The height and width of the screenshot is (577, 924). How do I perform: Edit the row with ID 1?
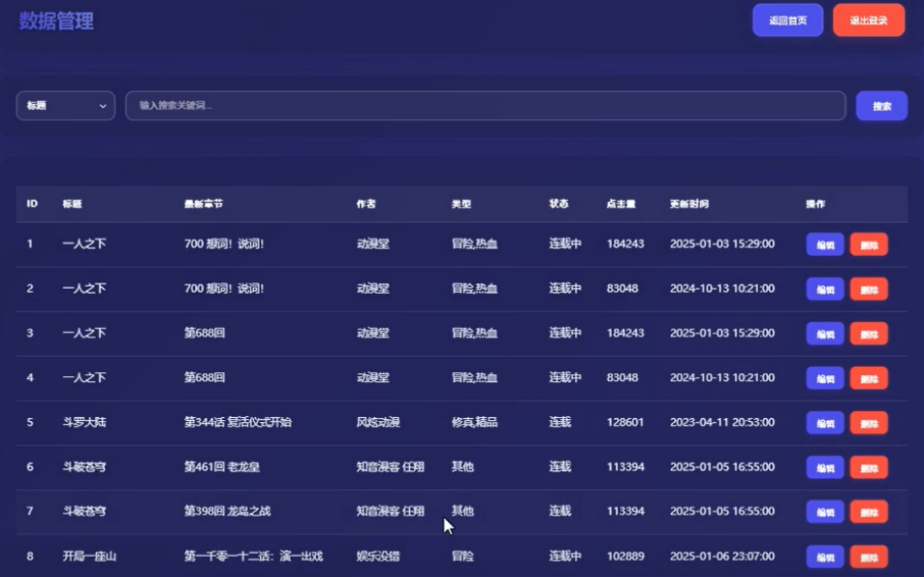click(x=825, y=244)
